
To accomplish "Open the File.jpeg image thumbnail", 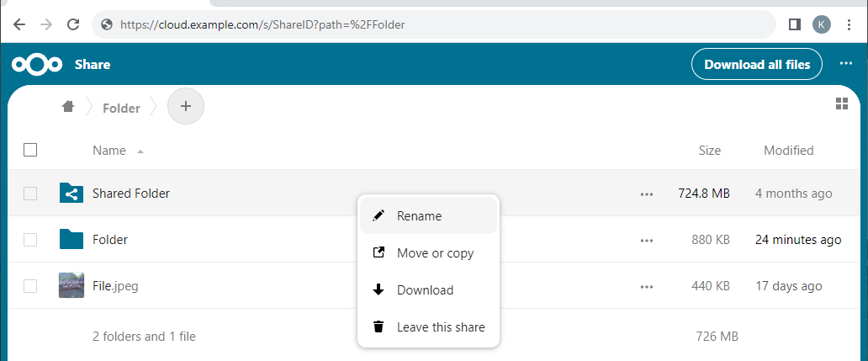I will click(71, 285).
